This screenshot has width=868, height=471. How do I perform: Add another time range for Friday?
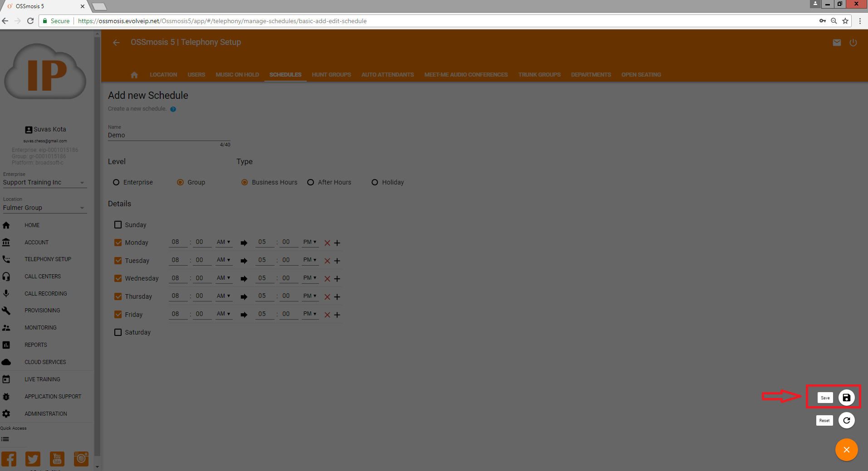point(337,315)
